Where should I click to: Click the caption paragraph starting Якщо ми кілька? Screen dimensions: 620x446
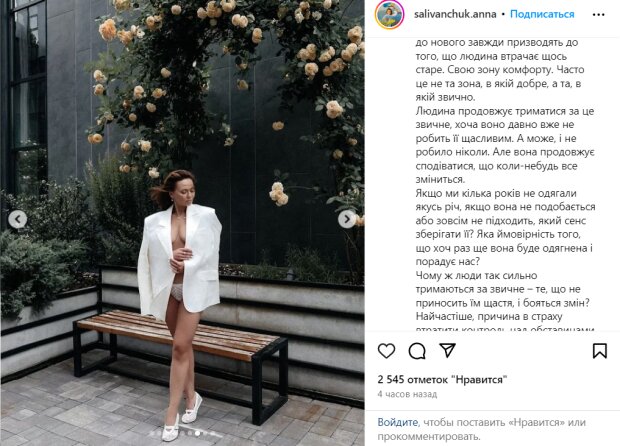pyautogui.click(x=505, y=227)
